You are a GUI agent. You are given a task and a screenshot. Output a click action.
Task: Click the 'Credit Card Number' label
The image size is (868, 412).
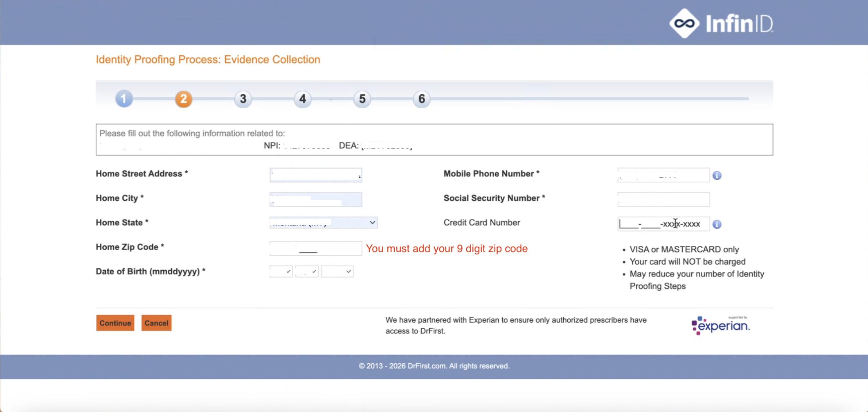482,223
